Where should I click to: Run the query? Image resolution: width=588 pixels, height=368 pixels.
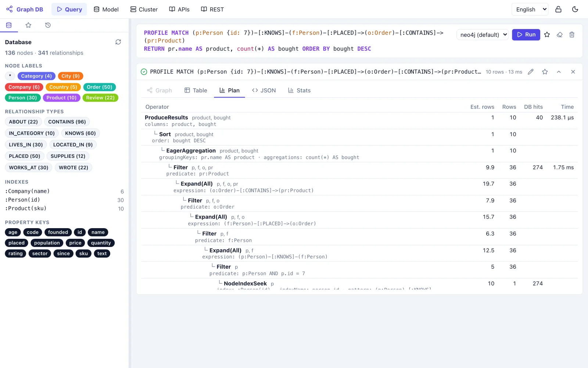(x=526, y=35)
